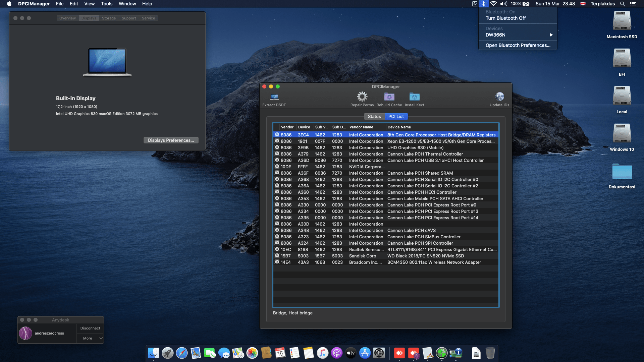Sort by the Device Name column header
This screenshot has height=362, width=644.
(x=442, y=127)
